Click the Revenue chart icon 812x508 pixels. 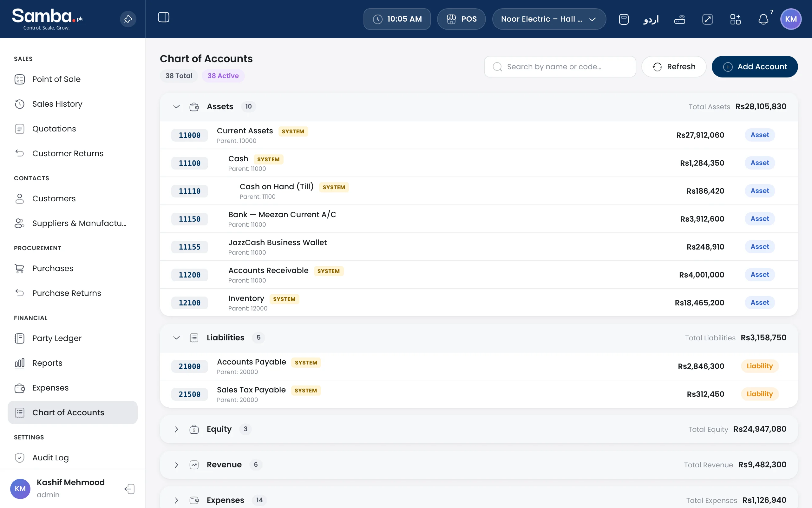[x=194, y=465]
